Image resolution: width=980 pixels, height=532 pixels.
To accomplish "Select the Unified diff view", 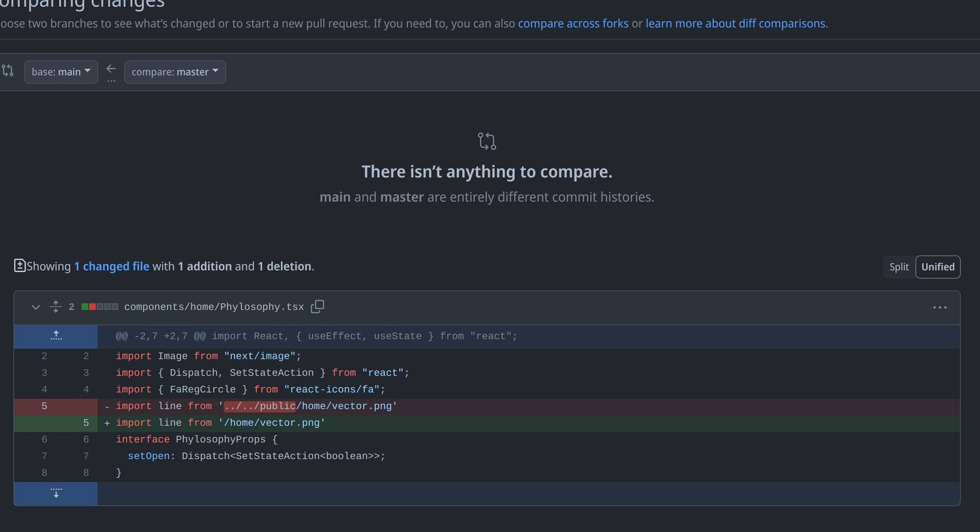I will pyautogui.click(x=937, y=267).
